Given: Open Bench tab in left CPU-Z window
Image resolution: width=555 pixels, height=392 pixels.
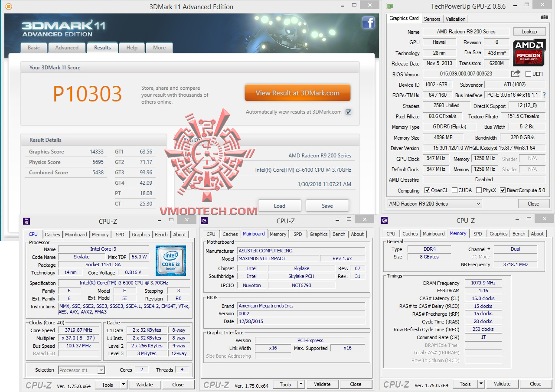Looking at the screenshot, I should tap(161, 235).
